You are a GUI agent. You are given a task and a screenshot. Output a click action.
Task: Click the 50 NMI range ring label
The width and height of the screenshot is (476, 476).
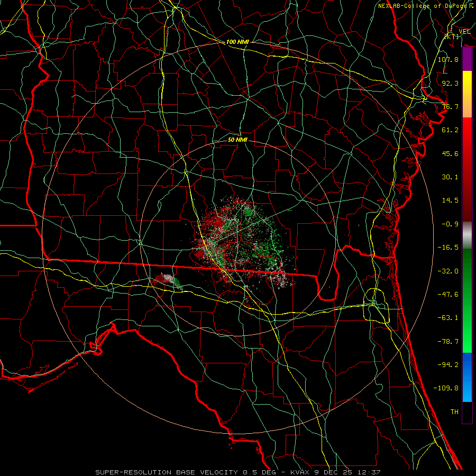tap(237, 140)
